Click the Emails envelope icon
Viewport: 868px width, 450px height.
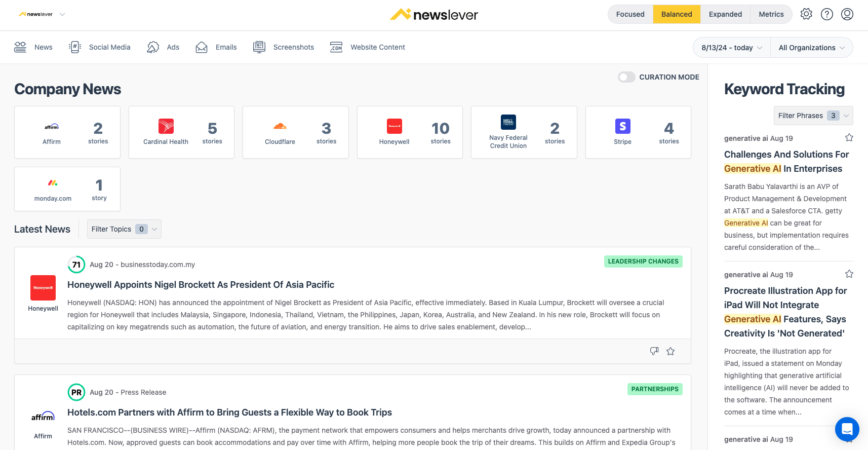pos(202,47)
